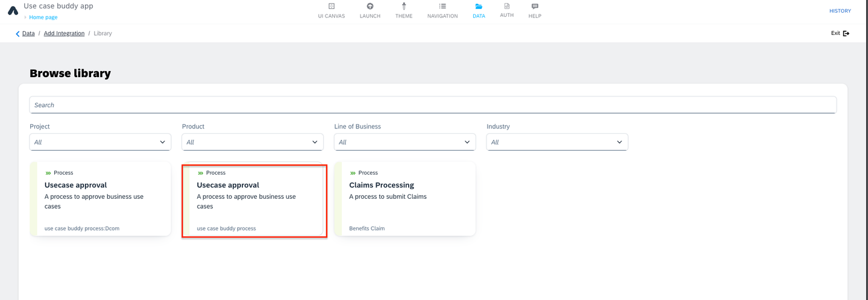The width and height of the screenshot is (868, 300).
Task: Go to the Home page link
Action: tap(43, 17)
